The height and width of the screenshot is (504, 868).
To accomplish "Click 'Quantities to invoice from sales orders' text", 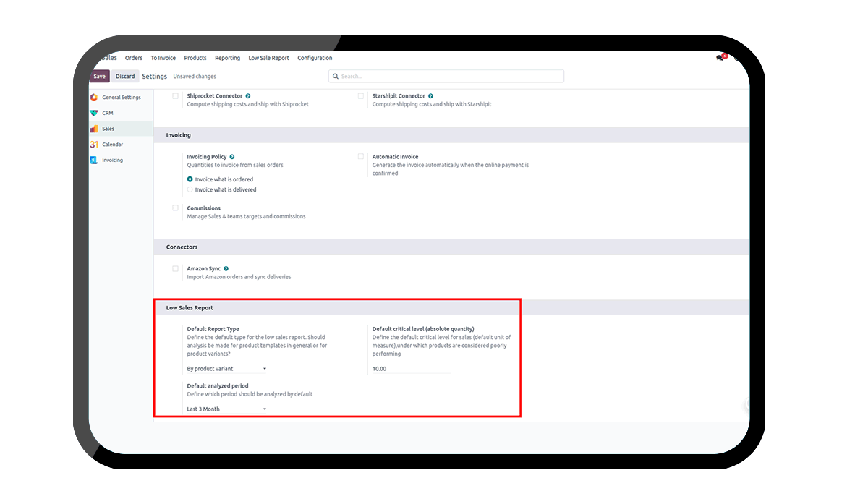I will click(235, 165).
